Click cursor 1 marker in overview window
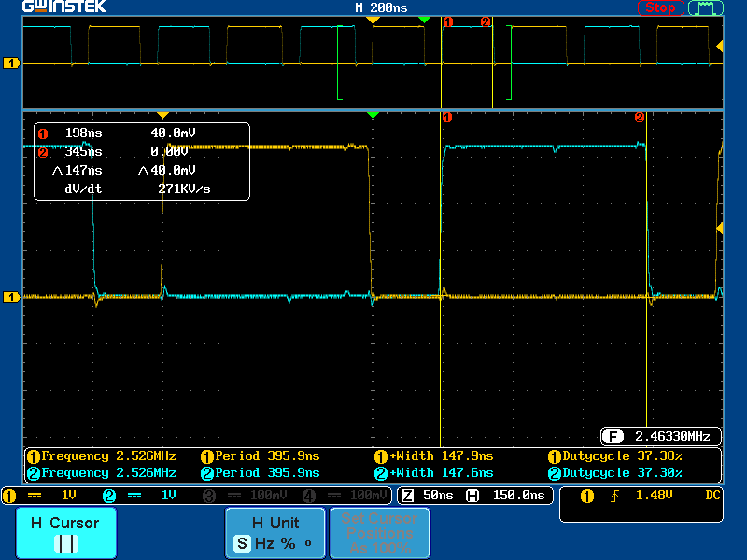This screenshot has width=747, height=560. (x=448, y=21)
